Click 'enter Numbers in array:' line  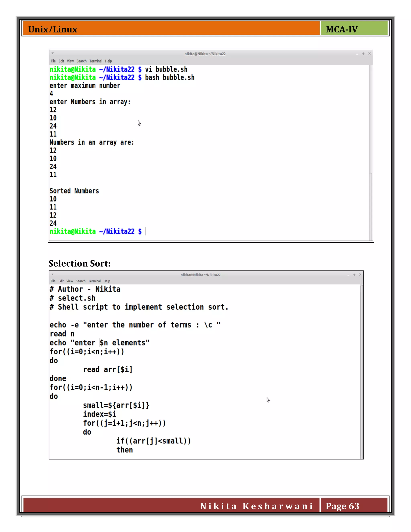pyautogui.click(x=90, y=102)
